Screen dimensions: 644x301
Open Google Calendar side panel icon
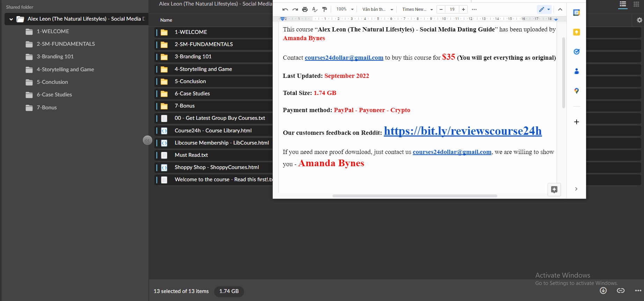[577, 13]
